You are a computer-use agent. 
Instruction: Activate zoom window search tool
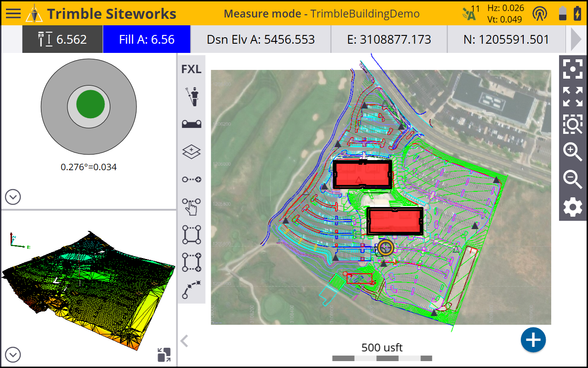pyautogui.click(x=573, y=124)
